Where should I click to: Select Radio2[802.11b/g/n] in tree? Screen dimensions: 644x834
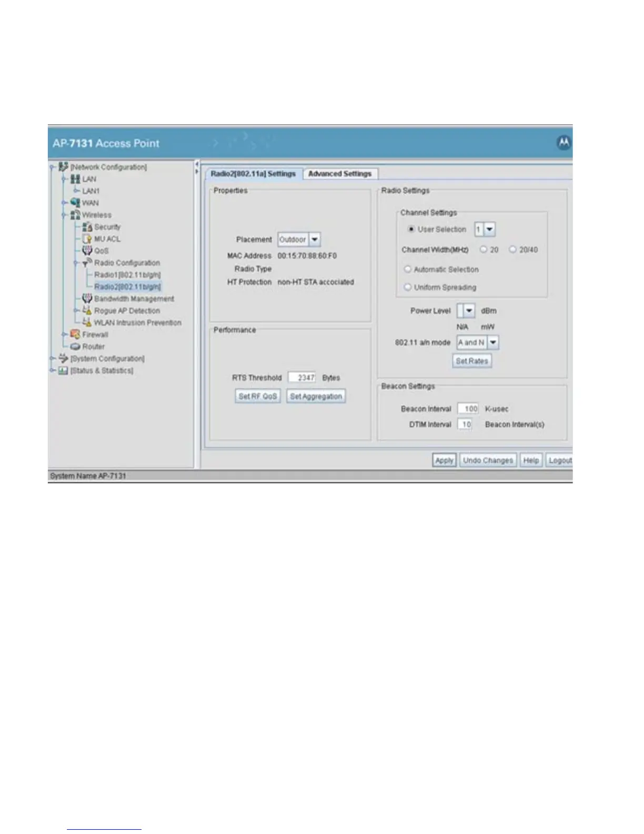127,287
